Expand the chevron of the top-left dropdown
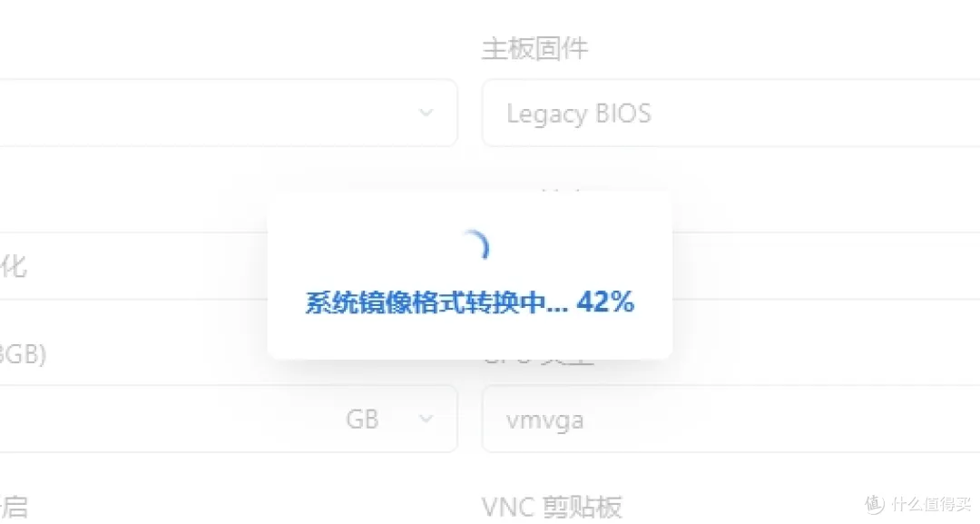The image size is (980, 524). click(426, 113)
